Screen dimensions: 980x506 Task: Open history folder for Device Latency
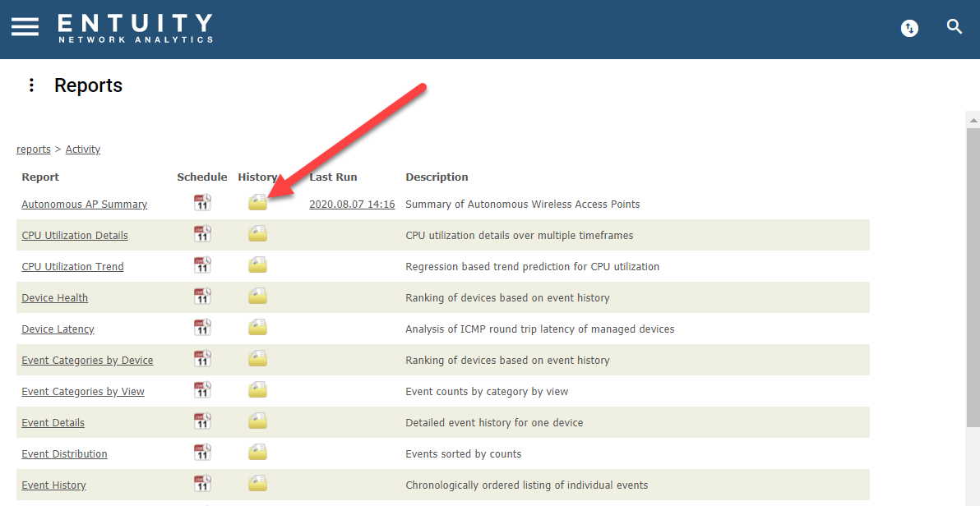(x=257, y=327)
